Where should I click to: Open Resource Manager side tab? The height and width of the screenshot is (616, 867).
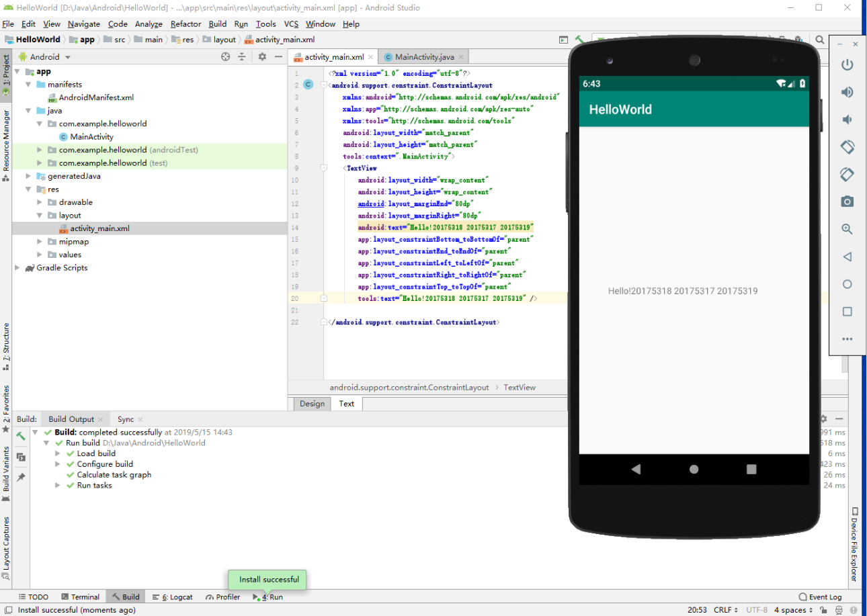tap(6, 145)
